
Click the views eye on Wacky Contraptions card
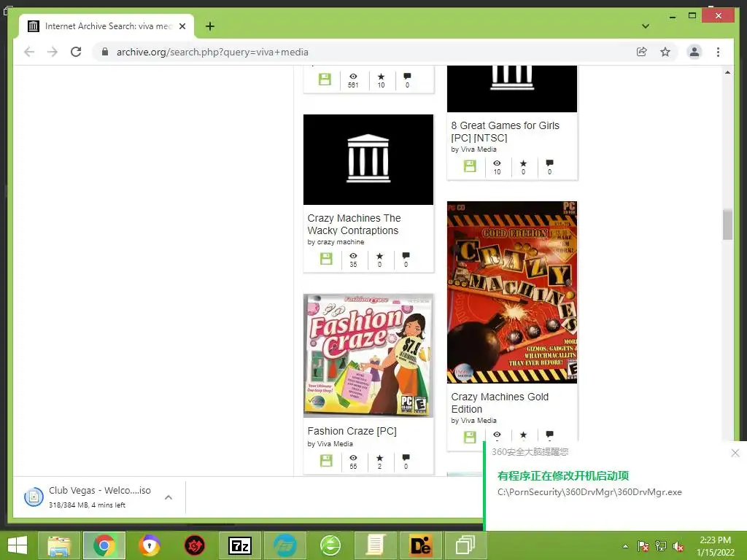pyautogui.click(x=353, y=256)
